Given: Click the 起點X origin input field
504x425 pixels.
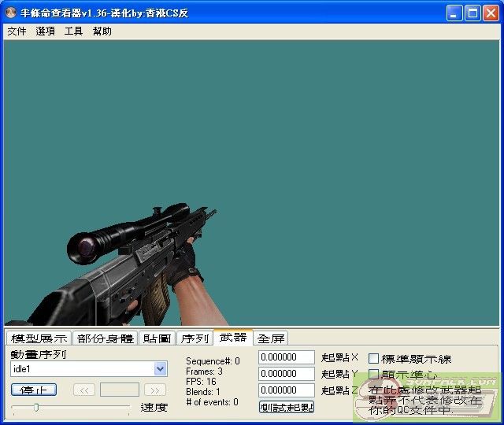Looking at the screenshot, I should 287,357.
